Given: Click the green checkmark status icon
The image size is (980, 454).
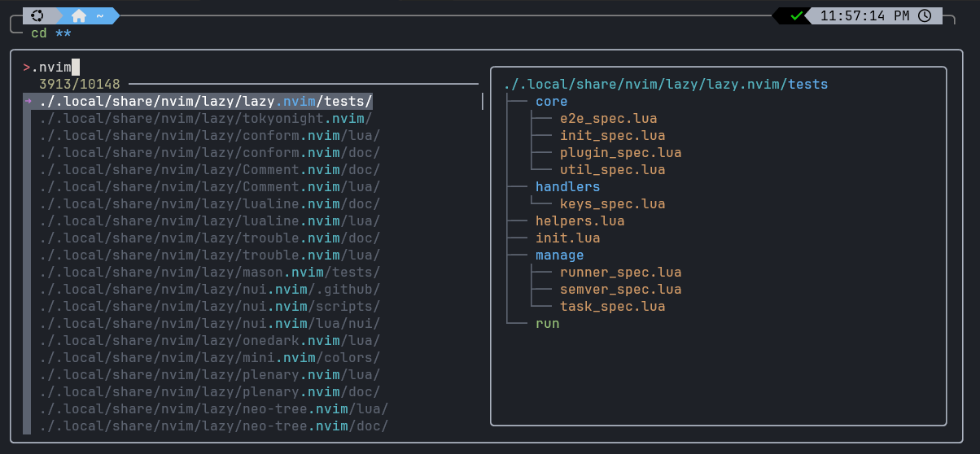Looking at the screenshot, I should click(796, 15).
